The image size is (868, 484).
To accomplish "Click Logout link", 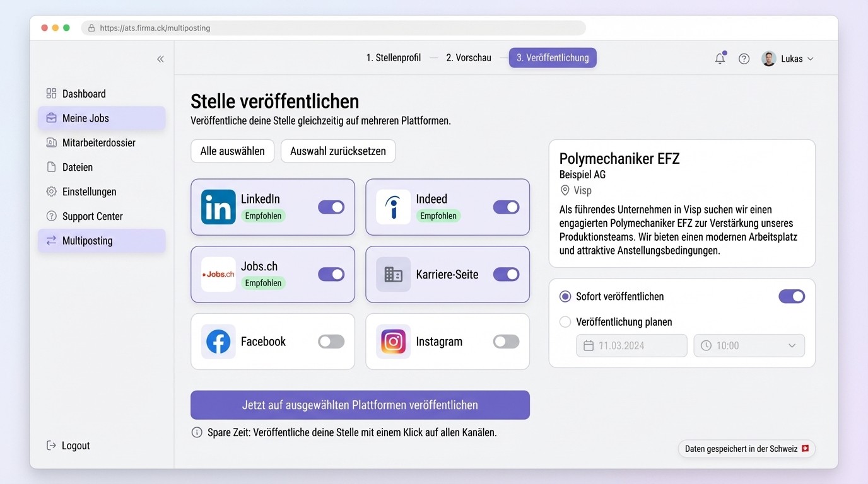I will coord(68,446).
